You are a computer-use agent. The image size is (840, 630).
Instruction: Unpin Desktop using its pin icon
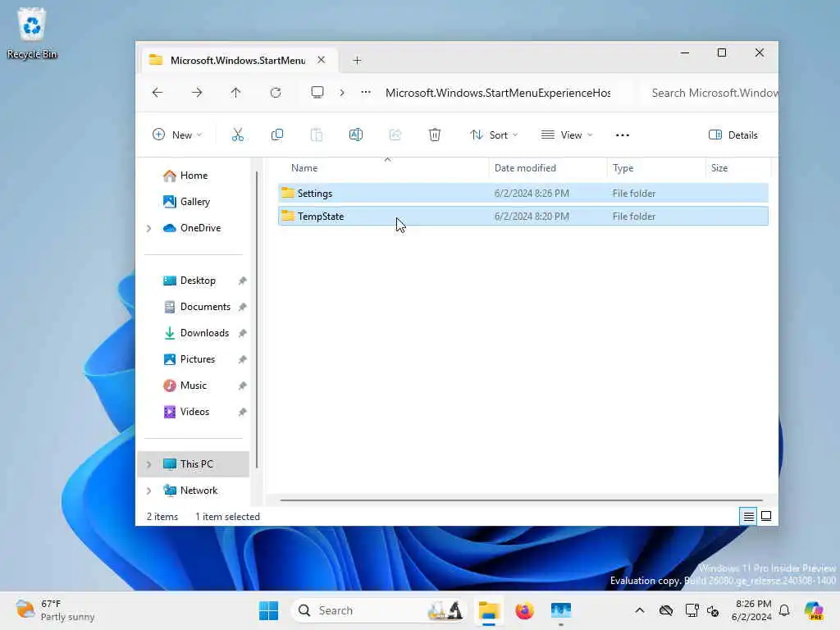point(242,281)
